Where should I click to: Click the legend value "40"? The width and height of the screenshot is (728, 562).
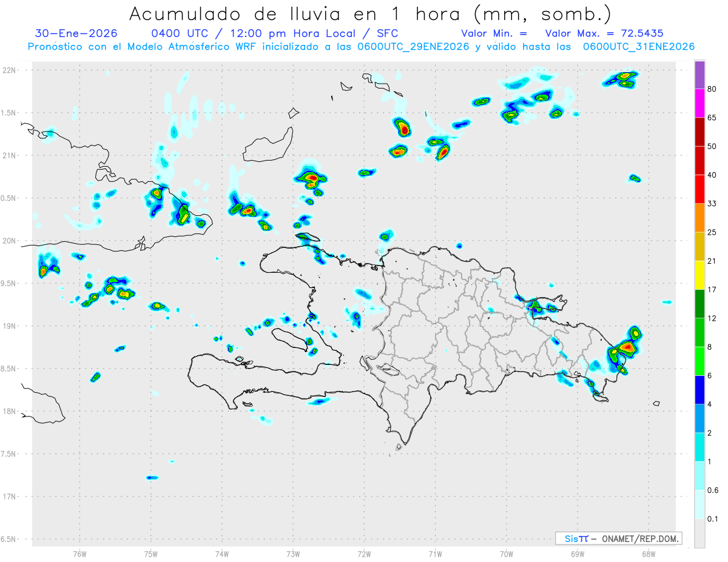pyautogui.click(x=712, y=175)
